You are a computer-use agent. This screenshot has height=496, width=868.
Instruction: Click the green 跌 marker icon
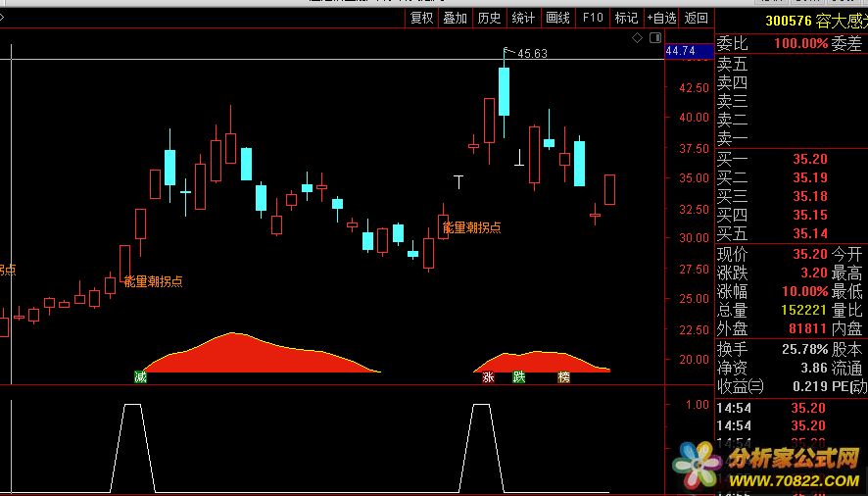click(x=519, y=376)
